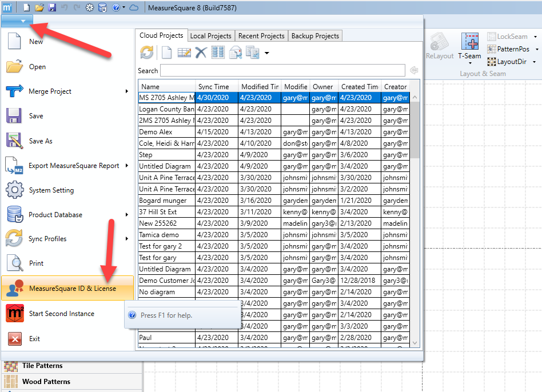Click the project Search input field
The height and width of the screenshot is (392, 542).
283,71
